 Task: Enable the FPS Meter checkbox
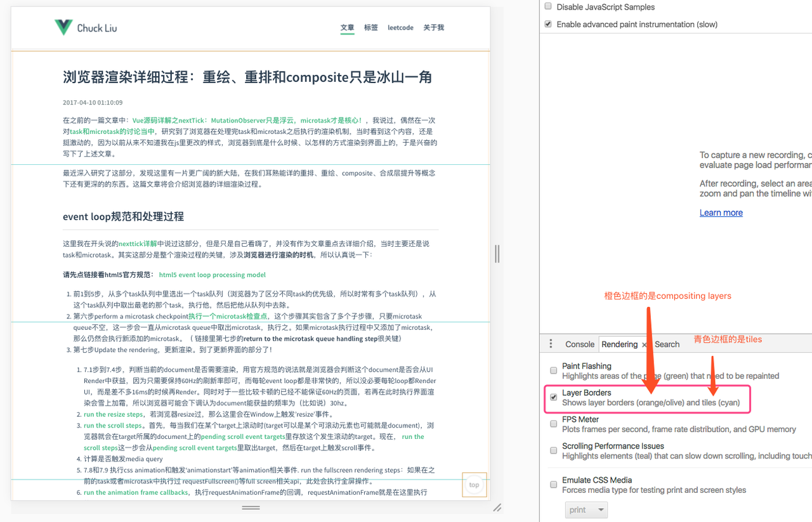coord(554,424)
